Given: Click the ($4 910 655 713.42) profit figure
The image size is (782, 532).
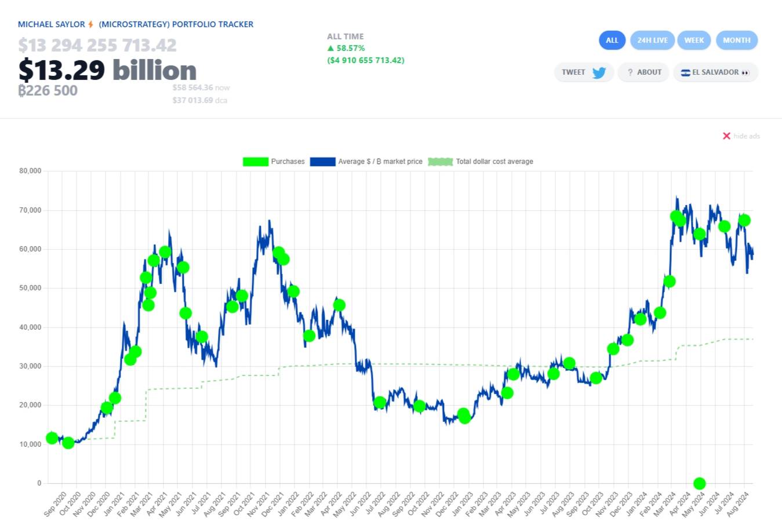Looking at the screenshot, I should 366,60.
